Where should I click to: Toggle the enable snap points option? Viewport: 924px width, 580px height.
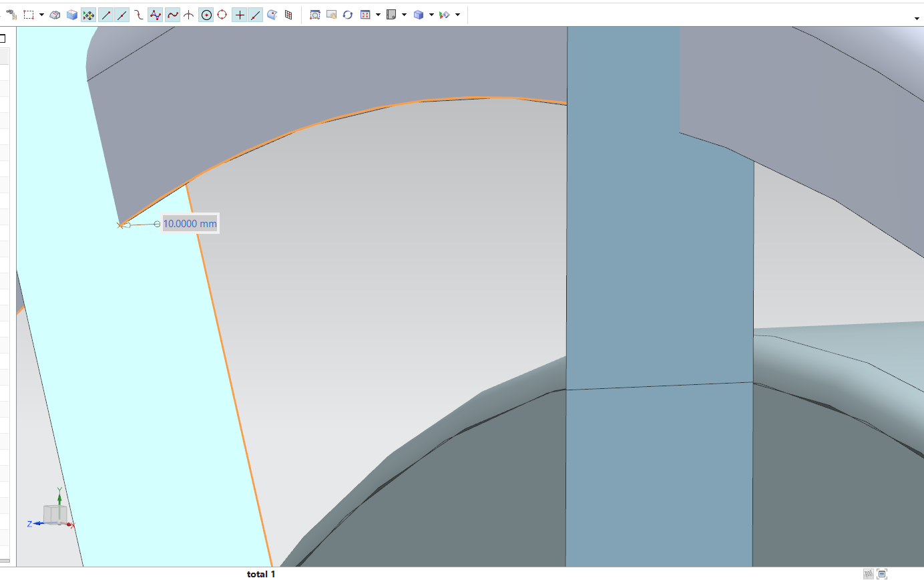click(x=89, y=15)
